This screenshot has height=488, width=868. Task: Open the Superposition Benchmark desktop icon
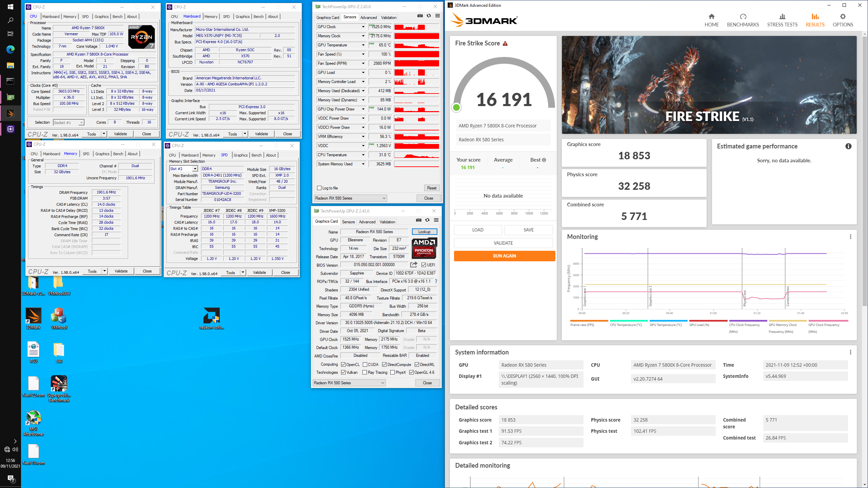point(59,388)
